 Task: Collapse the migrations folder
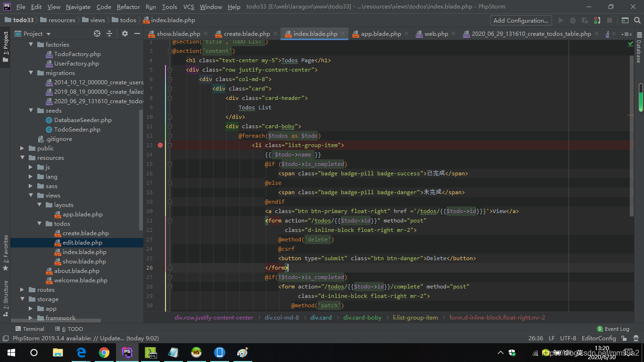pos(31,73)
